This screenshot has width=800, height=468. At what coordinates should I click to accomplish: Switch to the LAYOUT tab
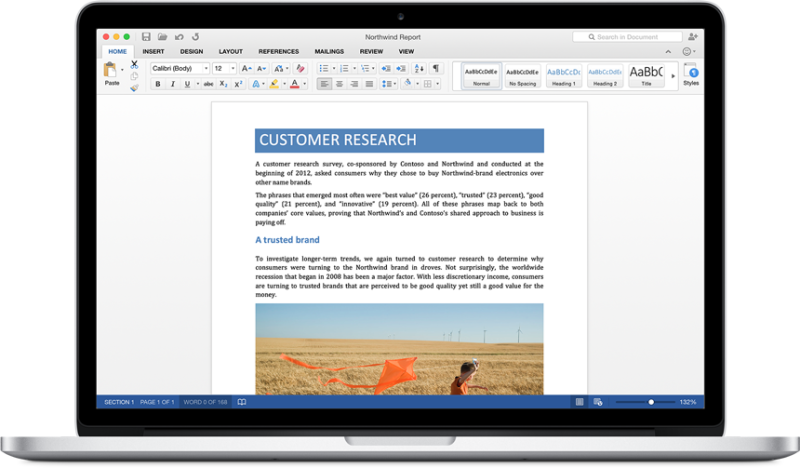[x=231, y=52]
